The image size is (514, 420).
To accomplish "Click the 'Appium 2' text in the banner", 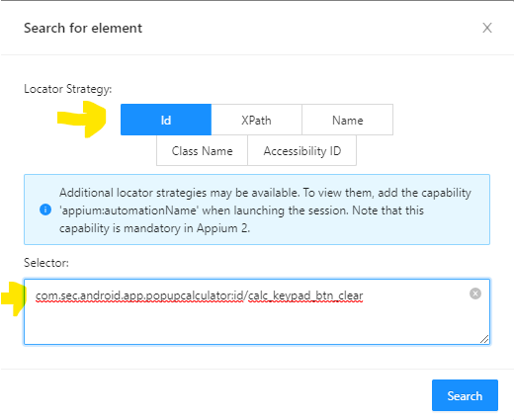I will click(x=222, y=228).
